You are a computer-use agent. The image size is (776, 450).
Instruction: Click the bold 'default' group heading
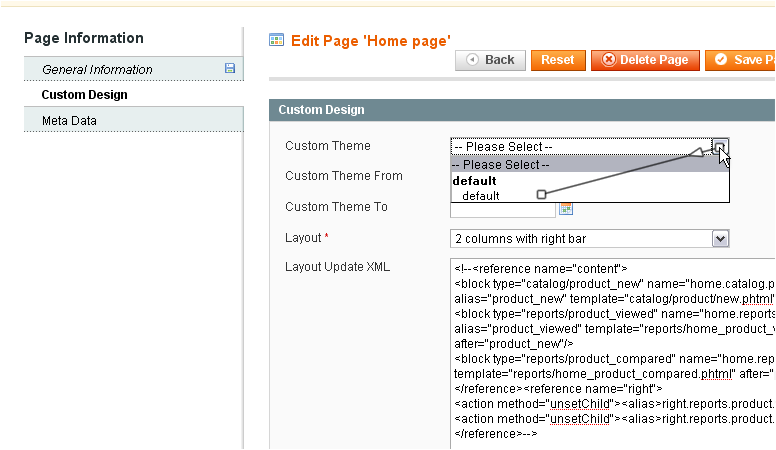click(x=475, y=181)
